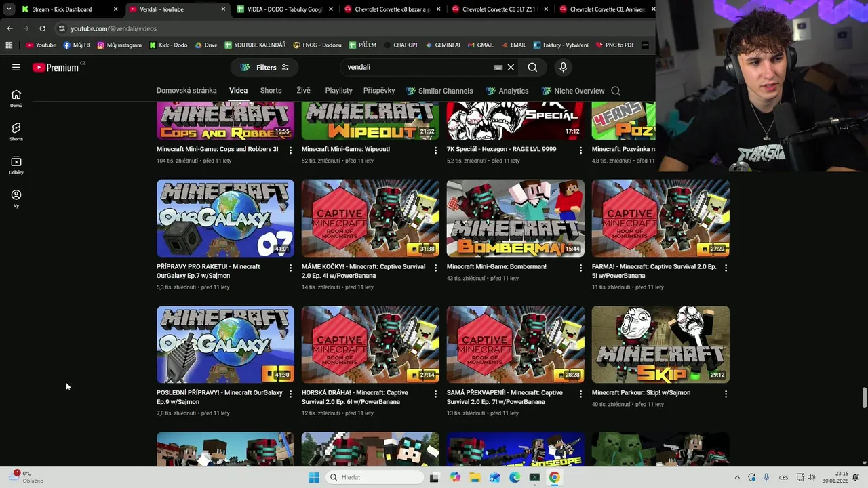
Task: Go back with the browser back arrow
Action: (x=9, y=28)
